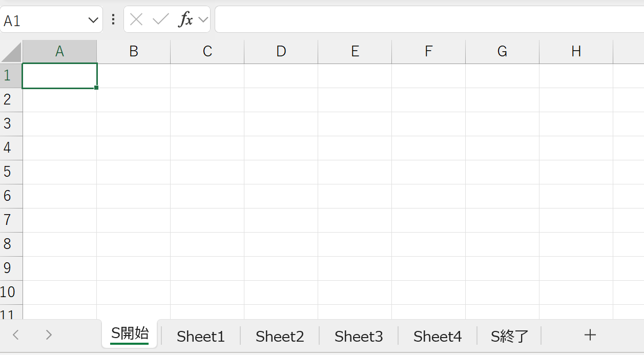Switch to the S終了 sheet tab

coord(509,336)
